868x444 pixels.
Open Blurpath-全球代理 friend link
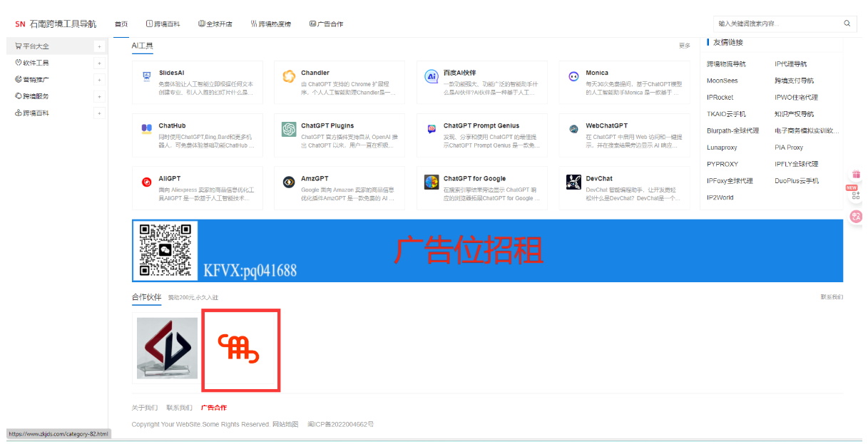[732, 131]
